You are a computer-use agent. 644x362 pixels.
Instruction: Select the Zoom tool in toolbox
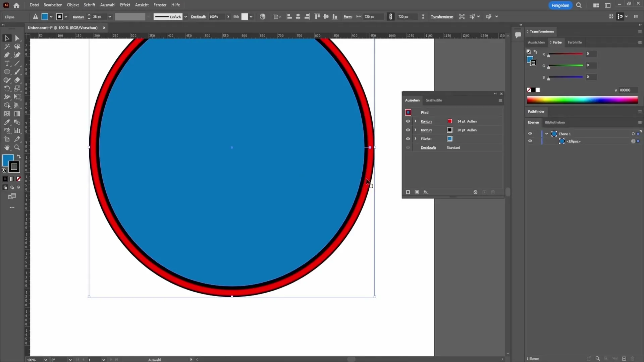click(17, 147)
